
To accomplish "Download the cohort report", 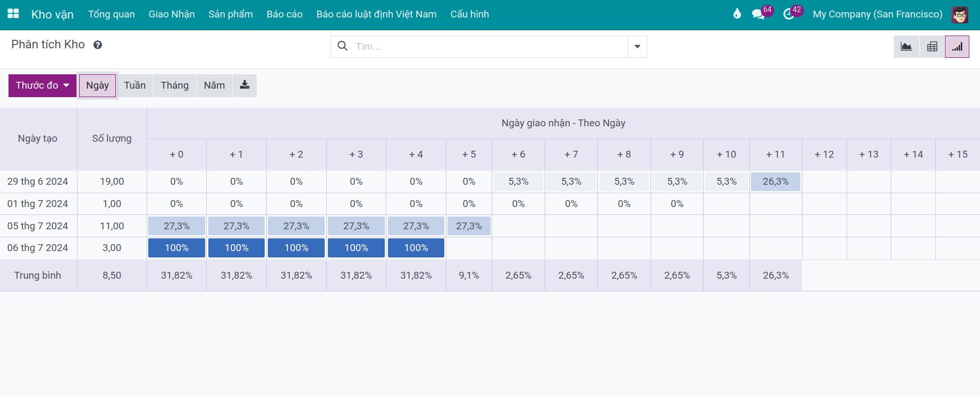I will pos(244,85).
